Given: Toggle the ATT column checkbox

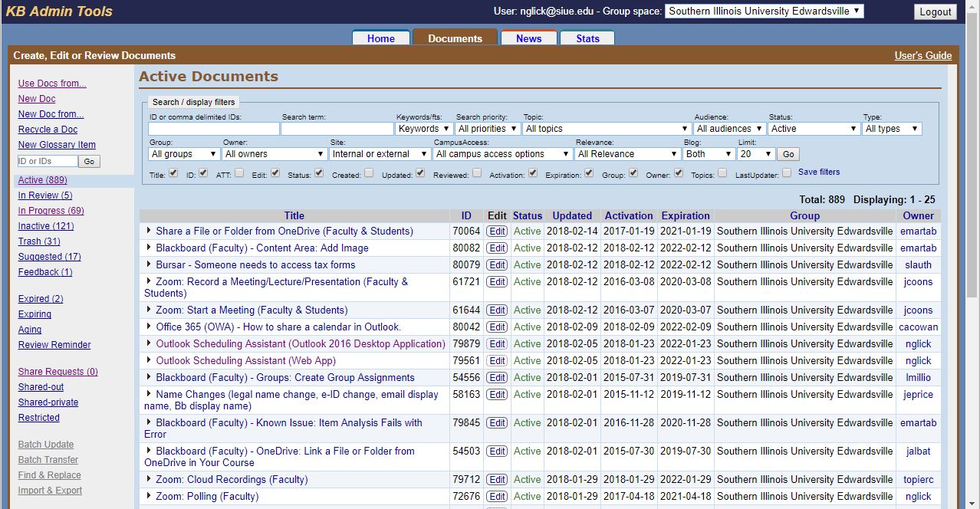Looking at the screenshot, I should point(239,173).
